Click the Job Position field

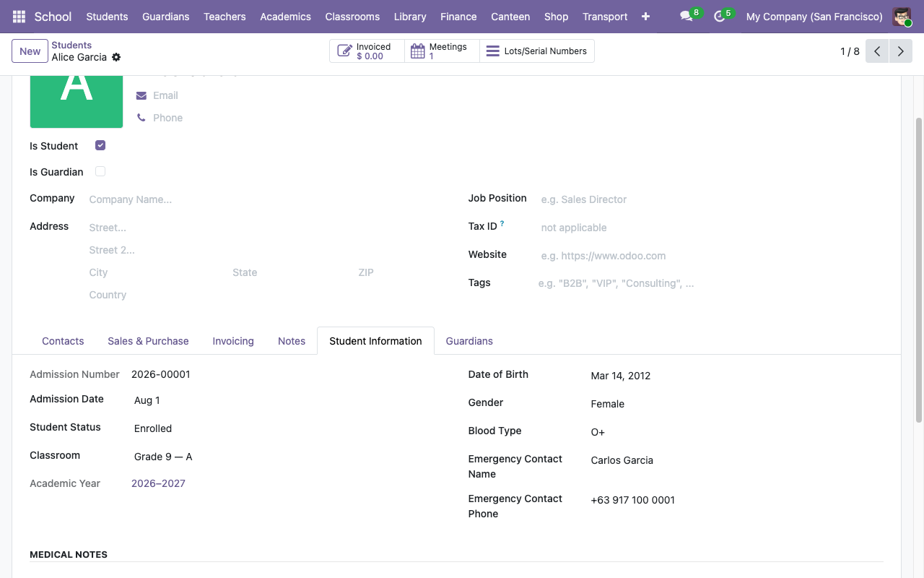712,199
